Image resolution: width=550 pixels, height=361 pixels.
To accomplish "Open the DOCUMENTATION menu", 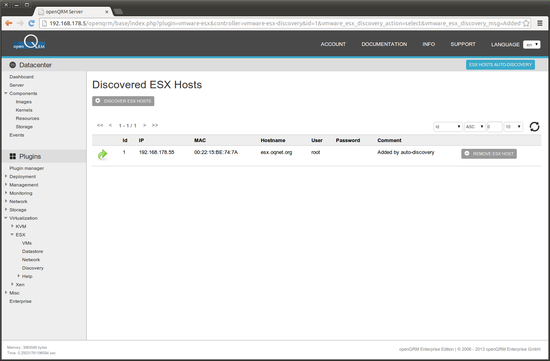I will 384,44.
